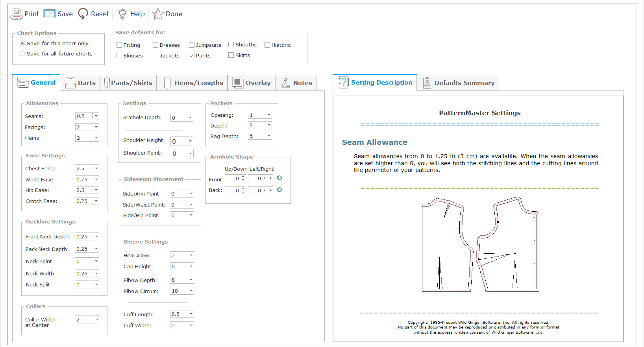Click the General tab document icon

click(23, 82)
